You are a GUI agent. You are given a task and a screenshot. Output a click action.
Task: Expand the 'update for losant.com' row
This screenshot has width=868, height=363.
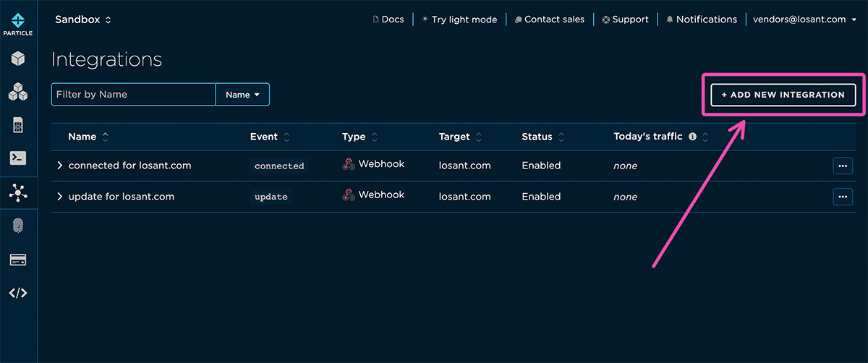click(x=59, y=197)
